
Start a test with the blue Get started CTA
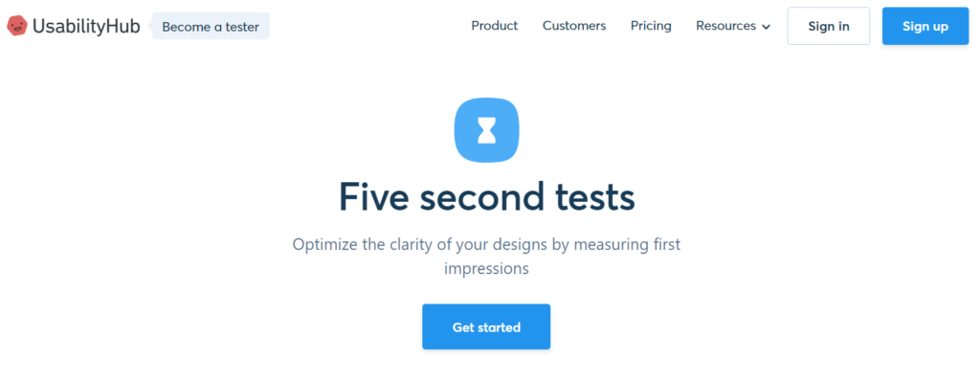[486, 327]
